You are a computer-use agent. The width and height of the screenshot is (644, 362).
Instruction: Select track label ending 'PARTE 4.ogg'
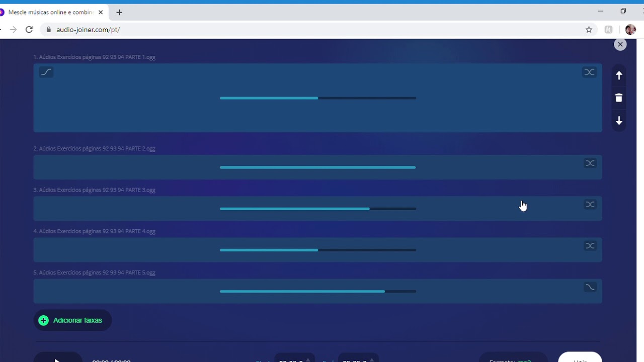pos(95,231)
